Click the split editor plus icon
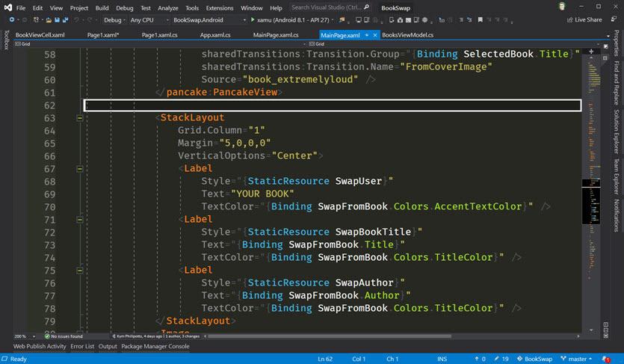This screenshot has height=364, width=624. tap(591, 52)
